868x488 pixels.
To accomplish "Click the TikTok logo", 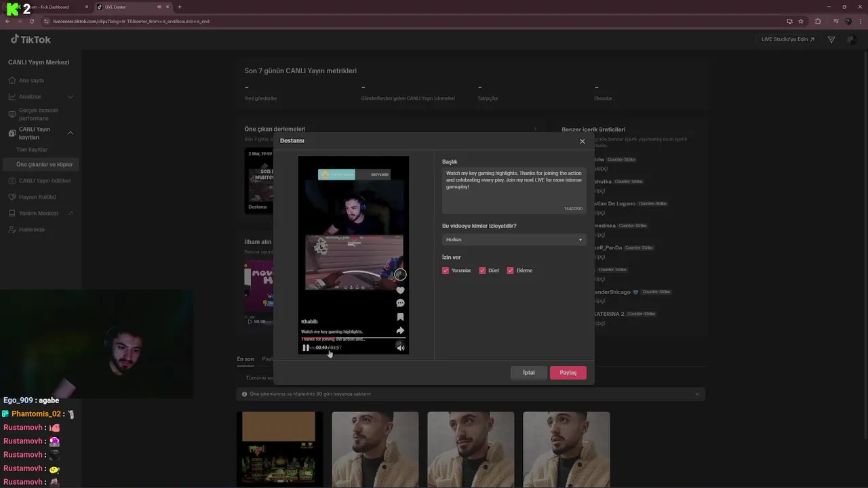I will [x=31, y=39].
